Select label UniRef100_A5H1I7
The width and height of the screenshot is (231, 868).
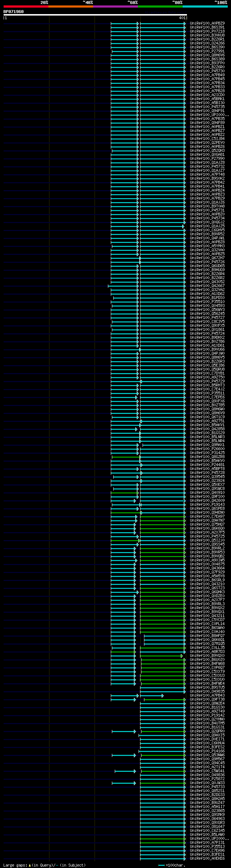pos(207,807)
